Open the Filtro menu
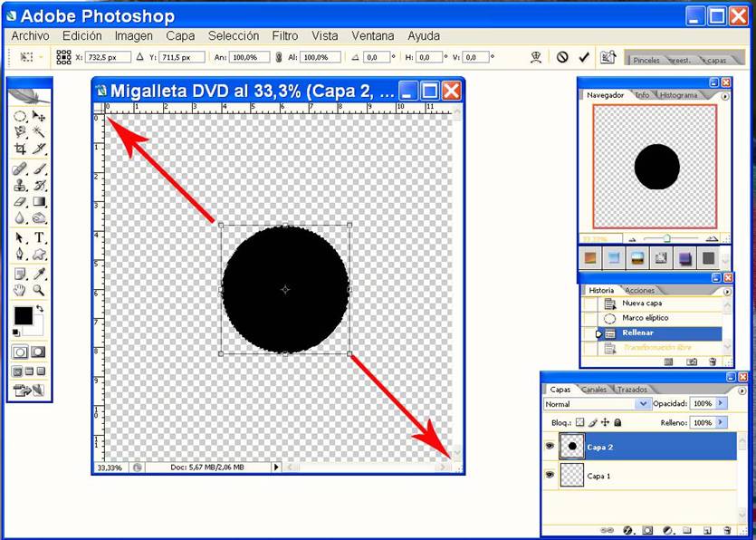 click(x=284, y=36)
